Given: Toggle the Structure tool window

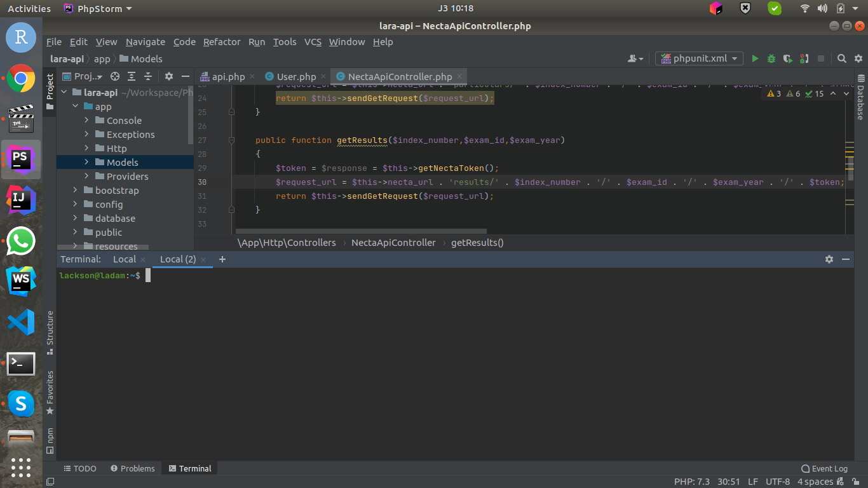Looking at the screenshot, I should click(50, 332).
